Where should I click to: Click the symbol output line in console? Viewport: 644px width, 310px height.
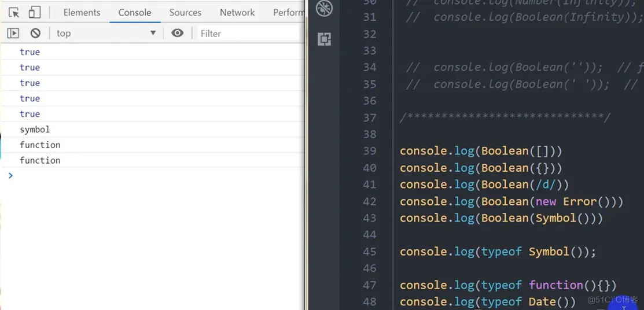pos(35,130)
